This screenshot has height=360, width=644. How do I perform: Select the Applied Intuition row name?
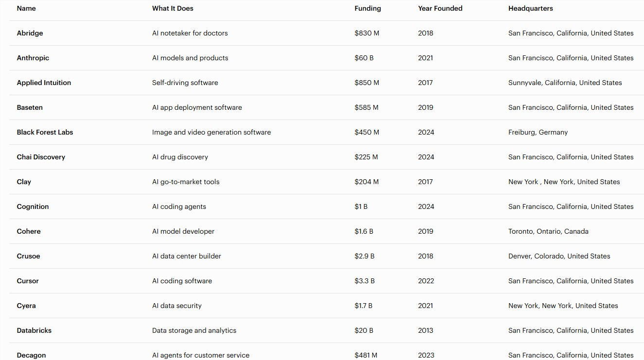[x=44, y=83]
